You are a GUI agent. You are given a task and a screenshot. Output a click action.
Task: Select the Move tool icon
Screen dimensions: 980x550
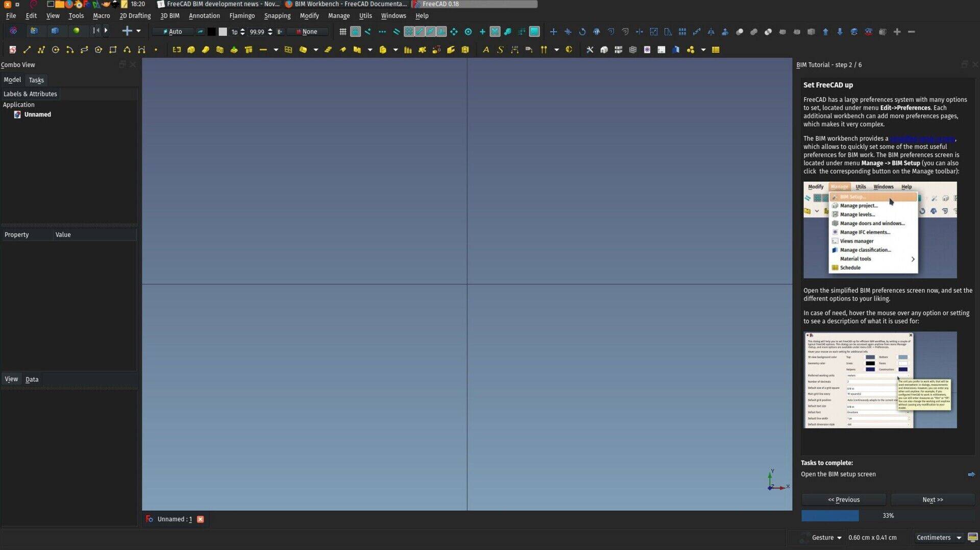(x=553, y=32)
